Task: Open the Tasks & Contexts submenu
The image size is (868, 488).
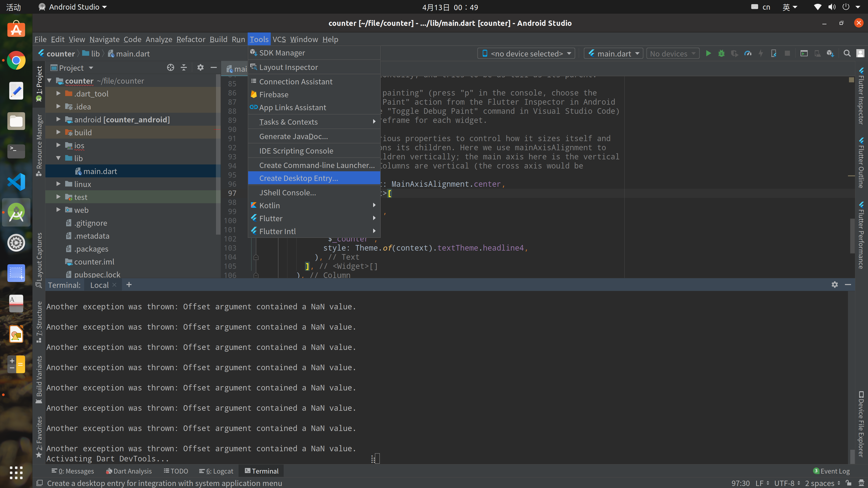Action: (x=314, y=122)
